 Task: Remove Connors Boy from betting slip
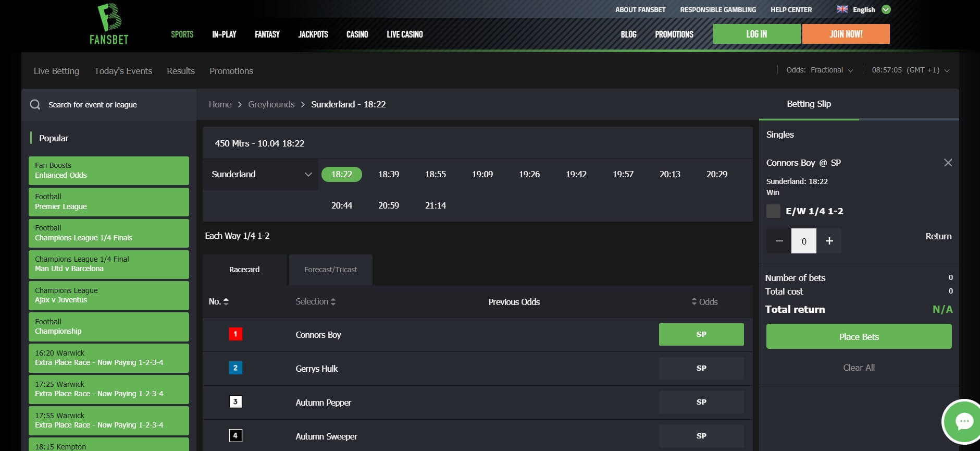(x=948, y=163)
